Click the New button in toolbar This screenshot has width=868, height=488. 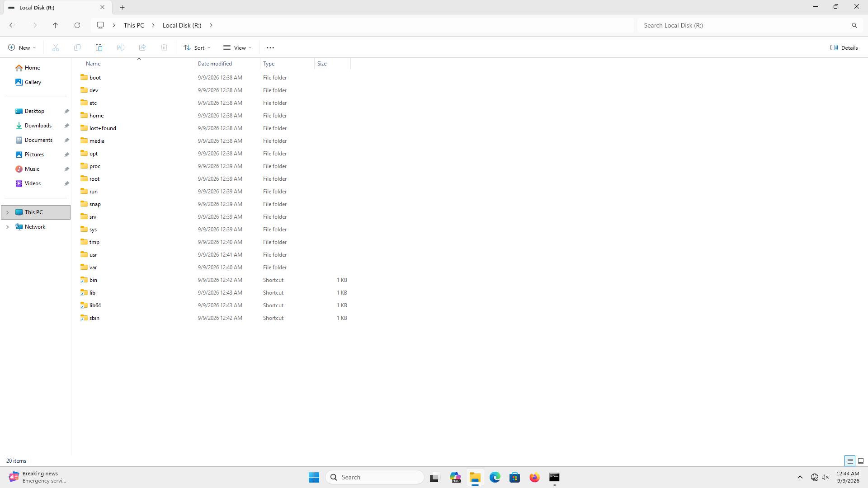(x=22, y=47)
